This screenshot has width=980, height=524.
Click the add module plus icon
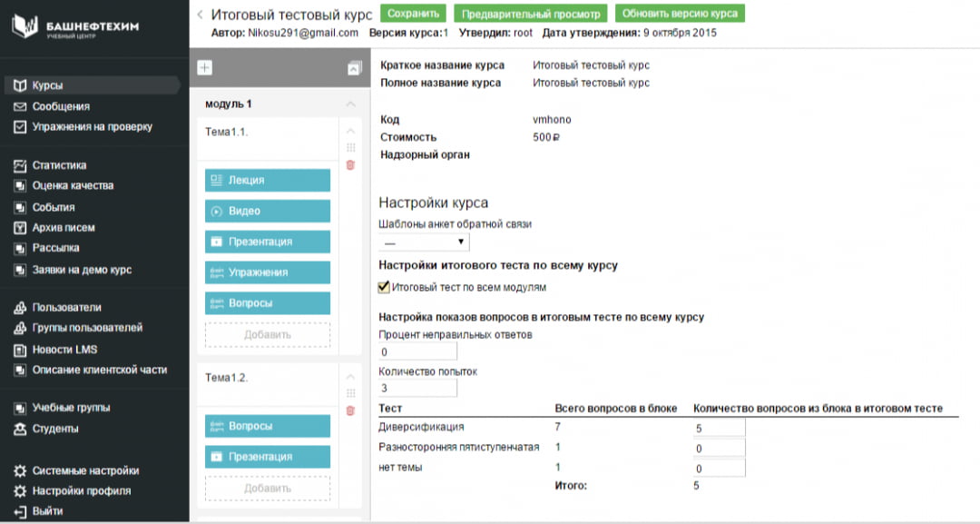(204, 68)
